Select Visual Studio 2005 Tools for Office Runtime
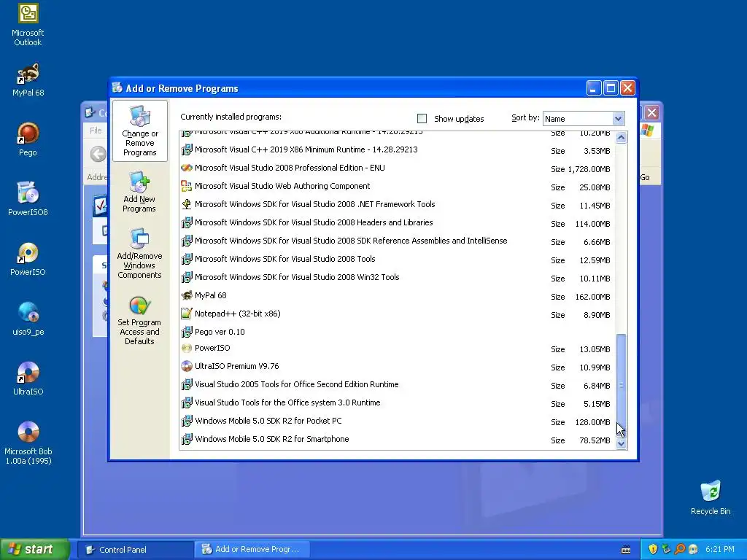The width and height of the screenshot is (747, 560). (396, 385)
